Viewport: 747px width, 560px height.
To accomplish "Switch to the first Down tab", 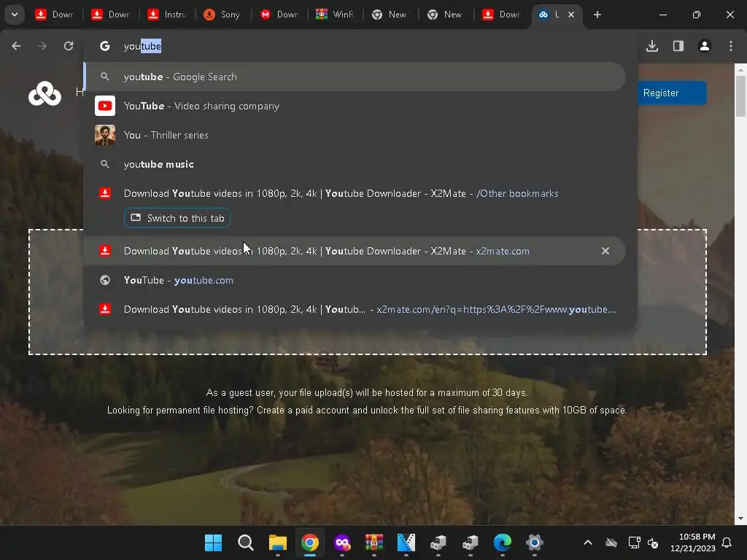I will pos(54,15).
